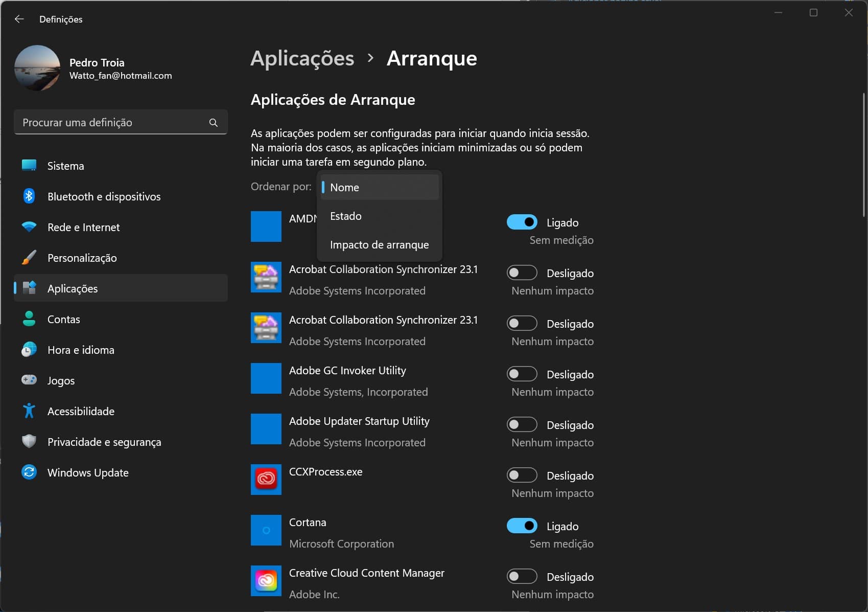This screenshot has height=612, width=868.
Task: Sort startup apps by Nome
Action: 380,188
